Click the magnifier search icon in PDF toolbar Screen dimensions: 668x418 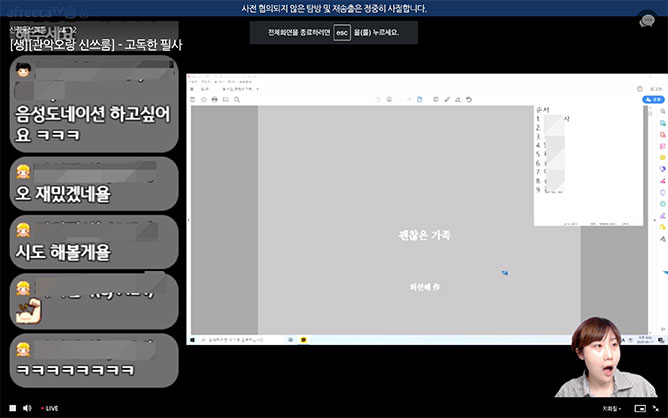[237, 99]
